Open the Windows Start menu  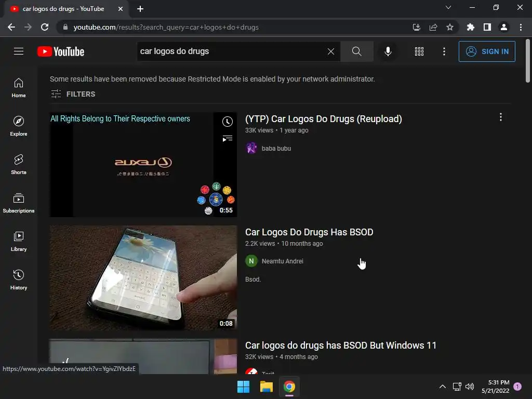point(243,387)
